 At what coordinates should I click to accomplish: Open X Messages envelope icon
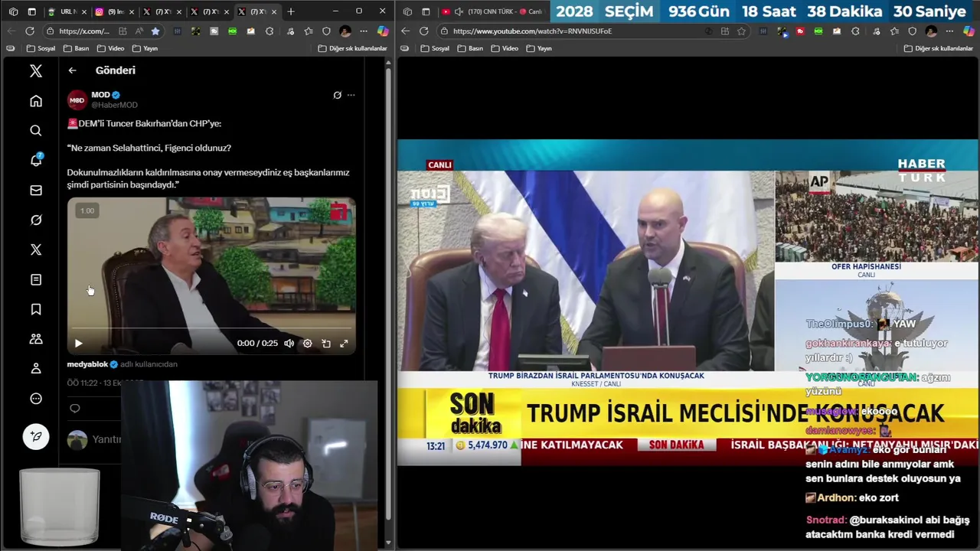36,191
